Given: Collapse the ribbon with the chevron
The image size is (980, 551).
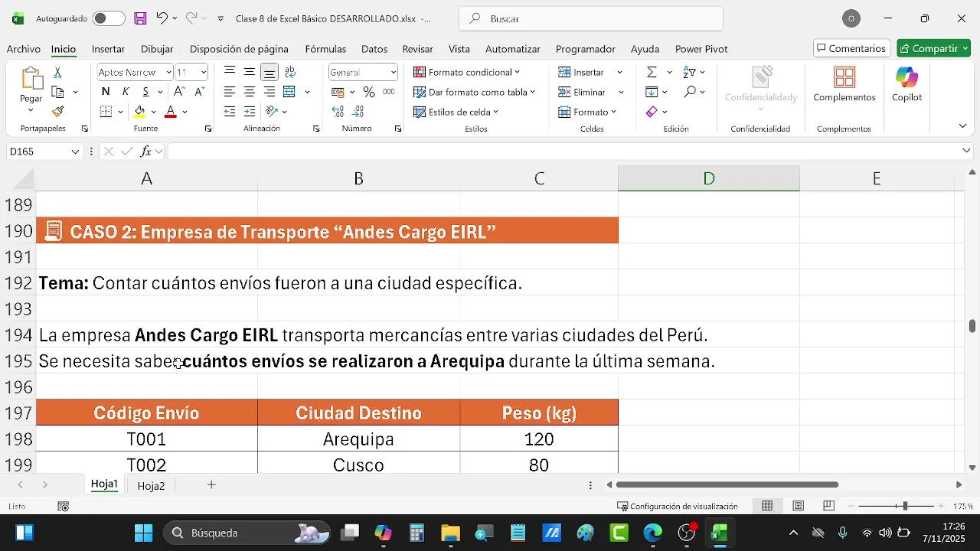Looking at the screenshot, I should click(962, 126).
